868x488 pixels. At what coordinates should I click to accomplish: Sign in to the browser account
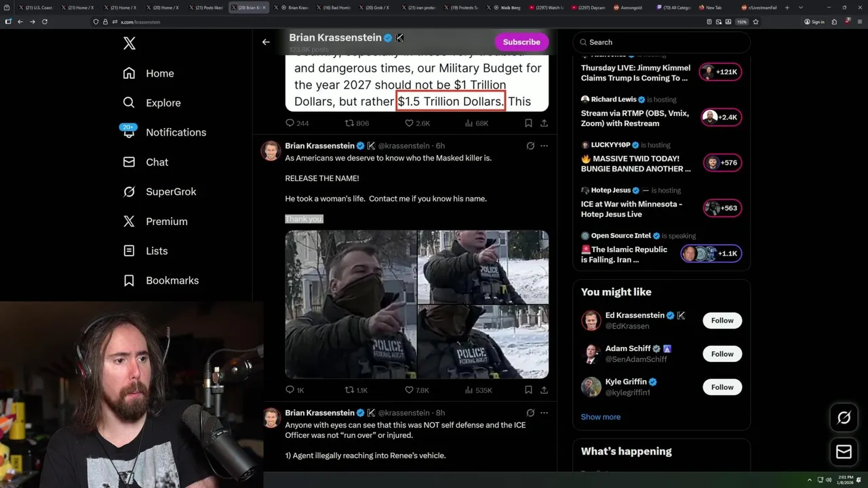coord(814,22)
